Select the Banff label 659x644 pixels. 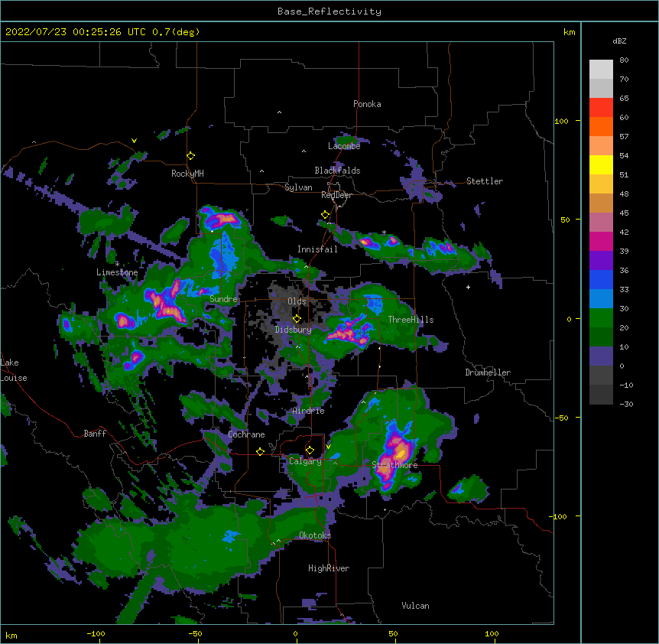pyautogui.click(x=95, y=434)
